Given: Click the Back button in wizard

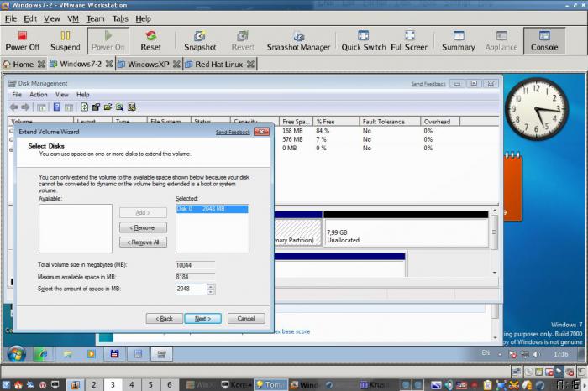Looking at the screenshot, I should tap(165, 319).
